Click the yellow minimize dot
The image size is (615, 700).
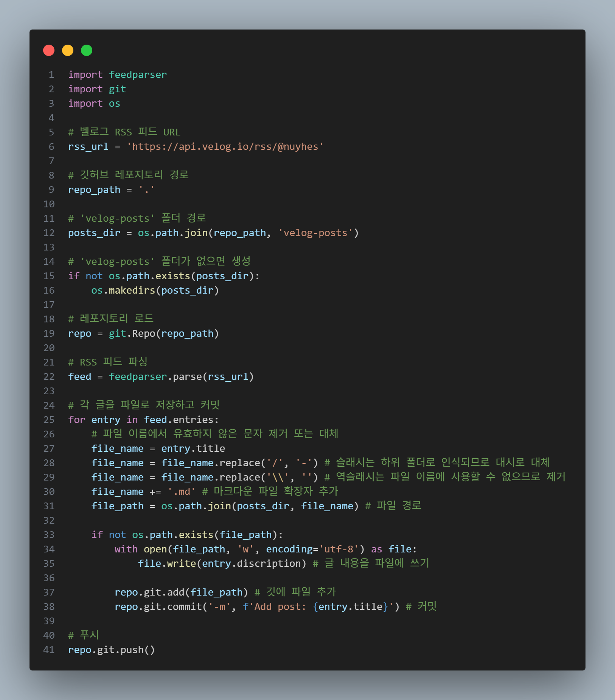point(68,50)
